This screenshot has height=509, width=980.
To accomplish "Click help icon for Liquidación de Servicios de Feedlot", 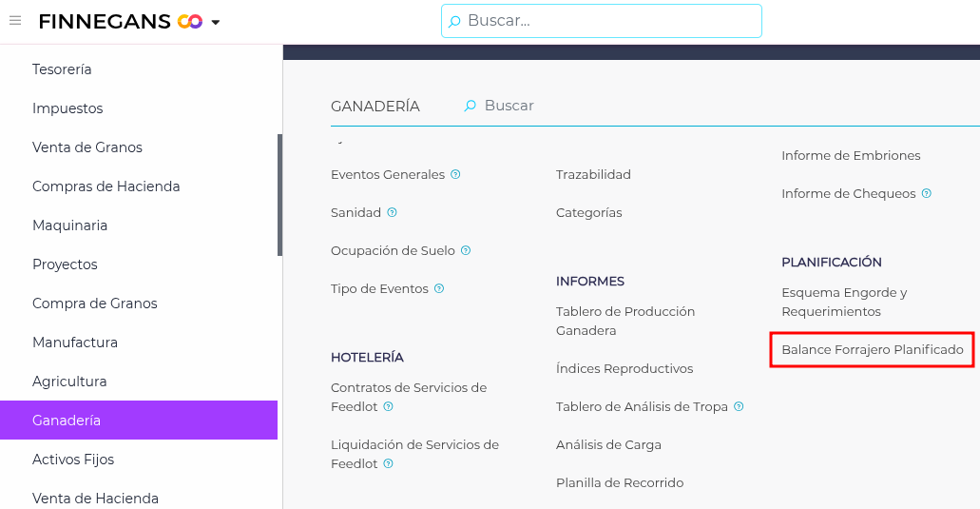I will point(389,463).
